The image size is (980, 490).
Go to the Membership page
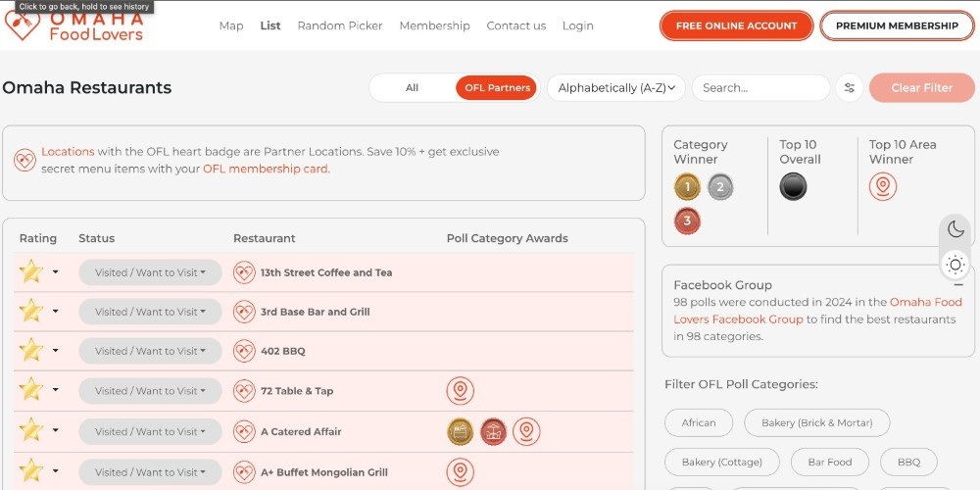(434, 25)
